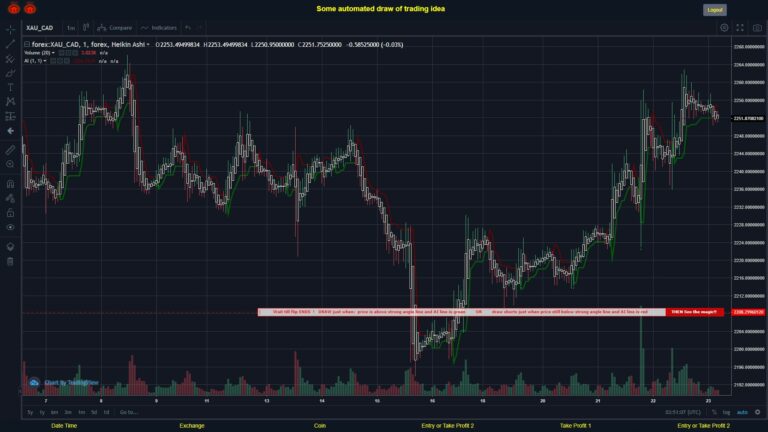This screenshot has width=768, height=432.
Task: Click the current price label 2251 on scale
Action: (748, 118)
